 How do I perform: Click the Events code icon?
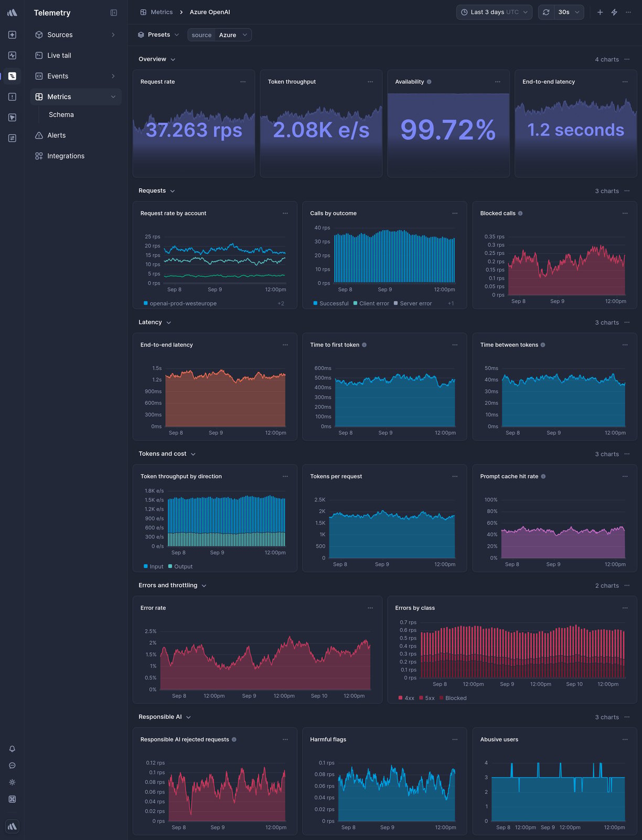click(39, 76)
